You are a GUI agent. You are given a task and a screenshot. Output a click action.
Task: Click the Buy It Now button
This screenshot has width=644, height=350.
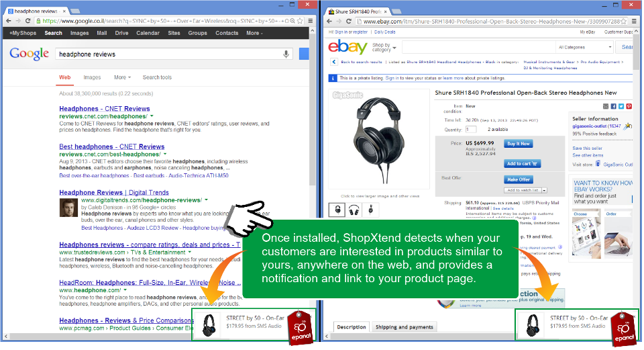tap(519, 144)
